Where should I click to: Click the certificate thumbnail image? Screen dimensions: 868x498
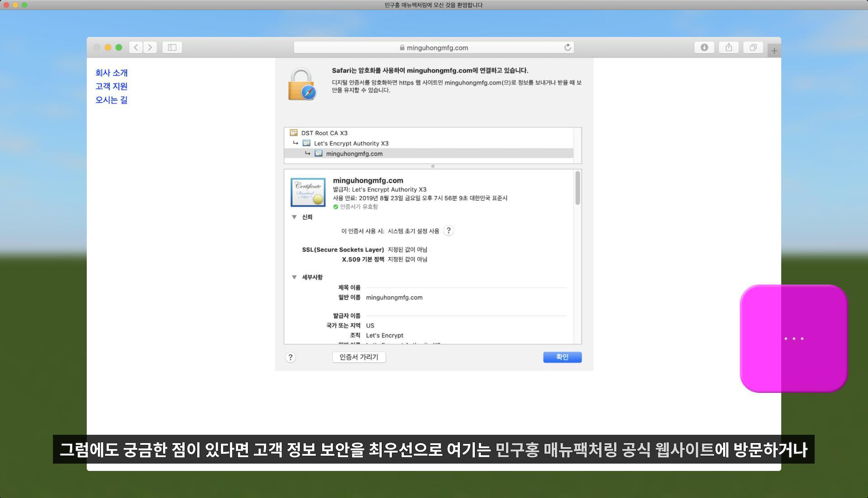308,192
